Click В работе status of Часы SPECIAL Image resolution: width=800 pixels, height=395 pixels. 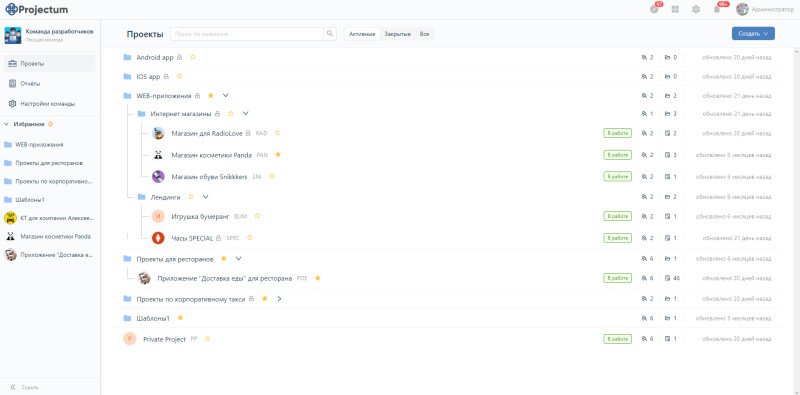[617, 238]
